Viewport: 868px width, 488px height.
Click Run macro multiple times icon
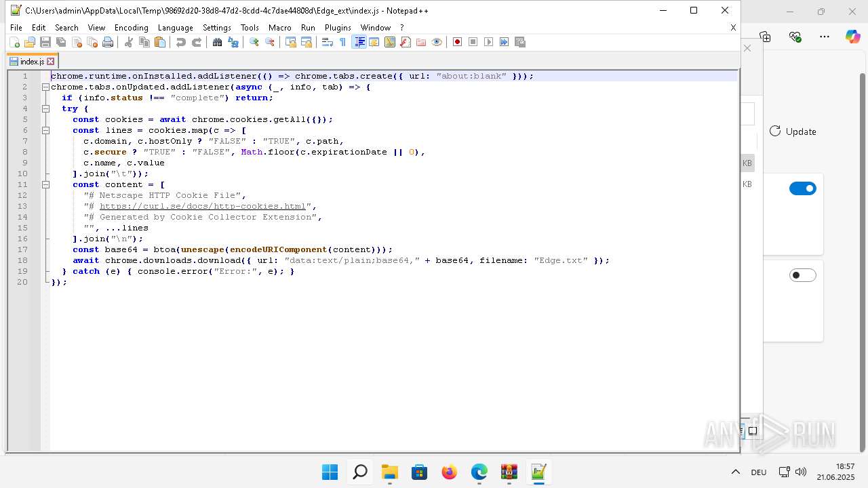point(505,42)
